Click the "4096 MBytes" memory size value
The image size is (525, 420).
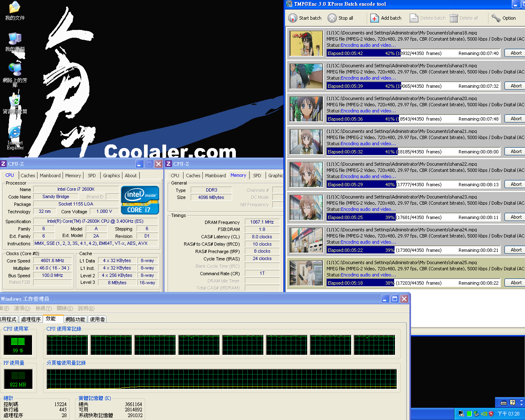point(211,197)
